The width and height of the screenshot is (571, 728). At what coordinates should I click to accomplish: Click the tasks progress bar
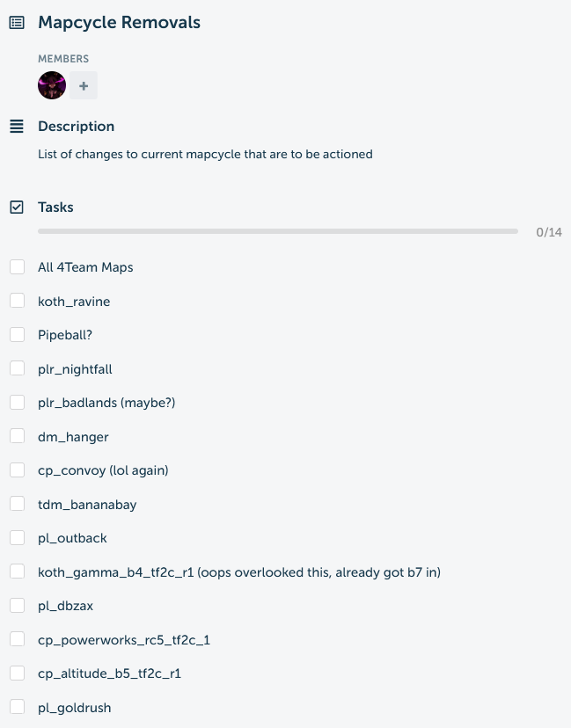pos(278,231)
